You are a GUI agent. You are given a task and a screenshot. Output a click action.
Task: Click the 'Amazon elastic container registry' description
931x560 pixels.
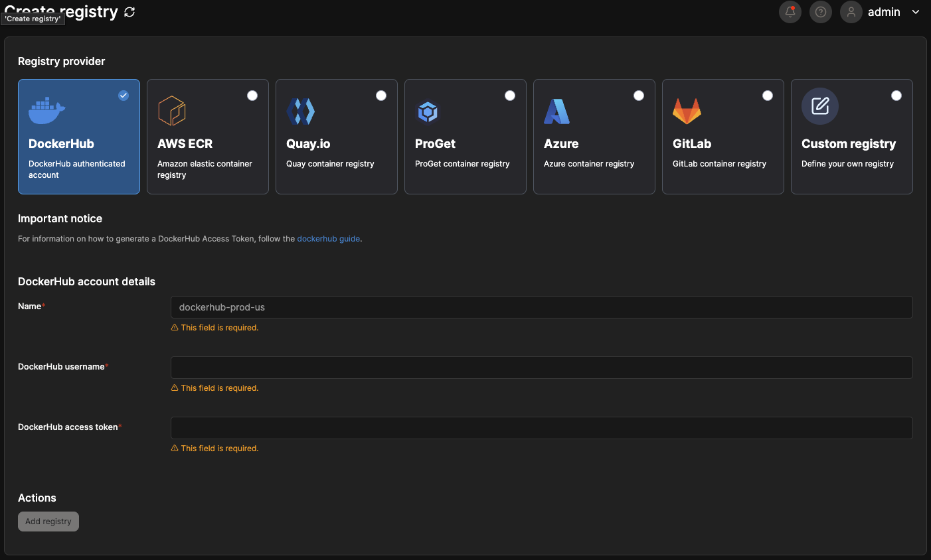tap(205, 169)
